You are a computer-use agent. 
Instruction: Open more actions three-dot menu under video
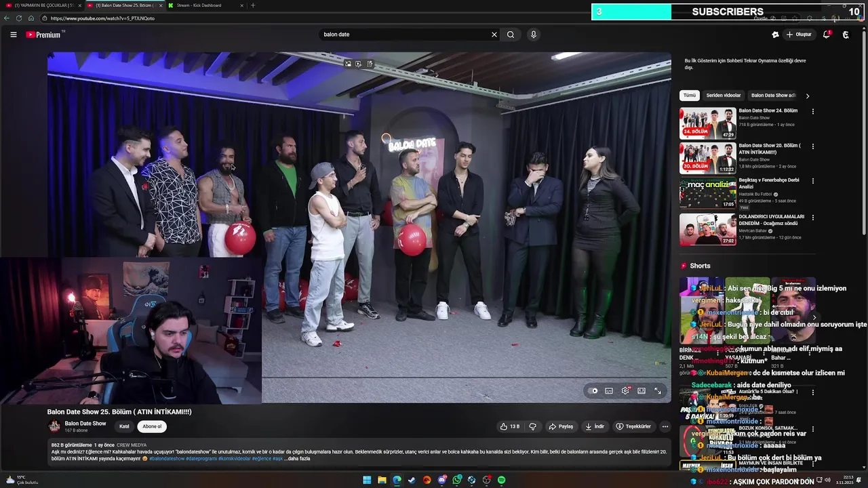665,426
